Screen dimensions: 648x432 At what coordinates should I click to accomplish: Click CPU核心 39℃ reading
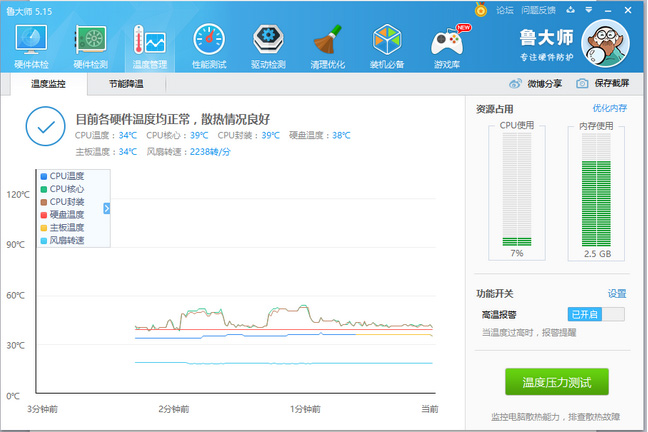[177, 135]
